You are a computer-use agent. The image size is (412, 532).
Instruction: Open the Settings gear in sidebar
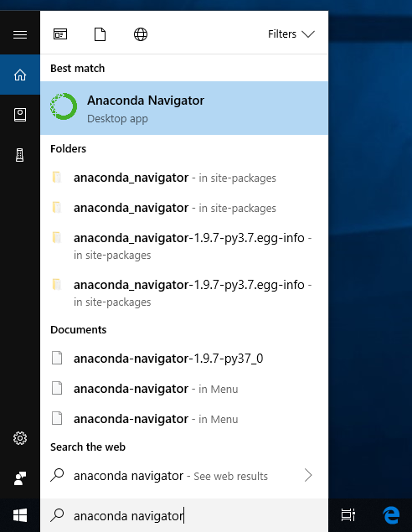[x=20, y=438]
